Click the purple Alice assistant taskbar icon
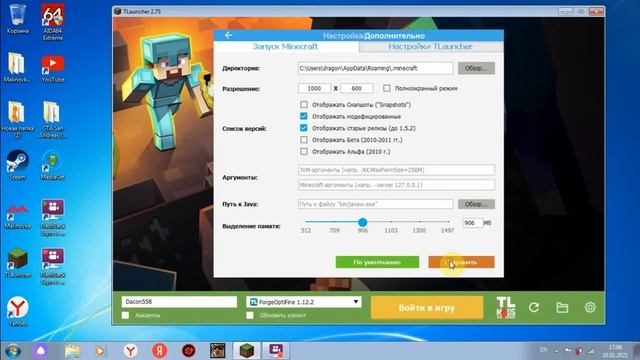The height and width of the screenshot is (360, 640). coord(40,351)
